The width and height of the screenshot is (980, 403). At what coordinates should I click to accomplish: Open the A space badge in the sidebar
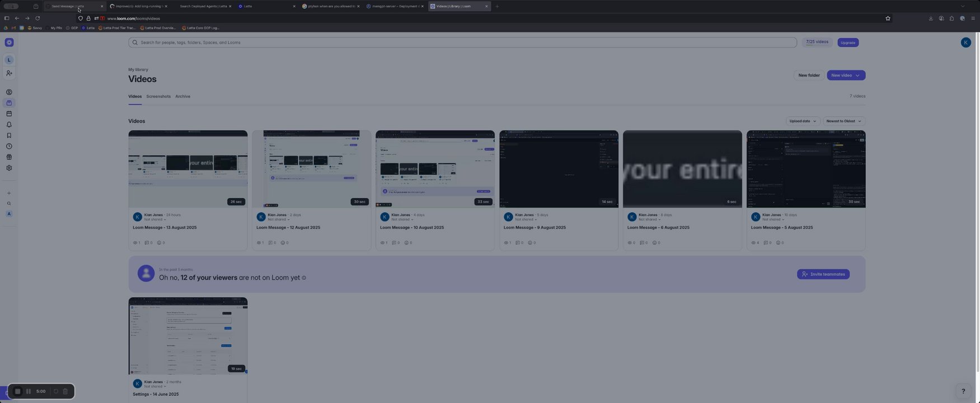(9, 214)
